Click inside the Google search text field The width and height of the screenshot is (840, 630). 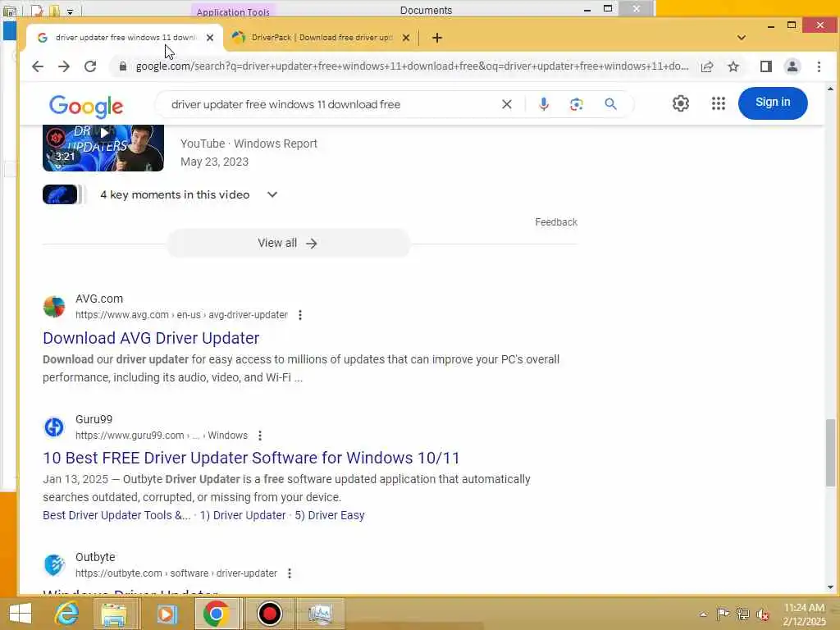point(332,104)
